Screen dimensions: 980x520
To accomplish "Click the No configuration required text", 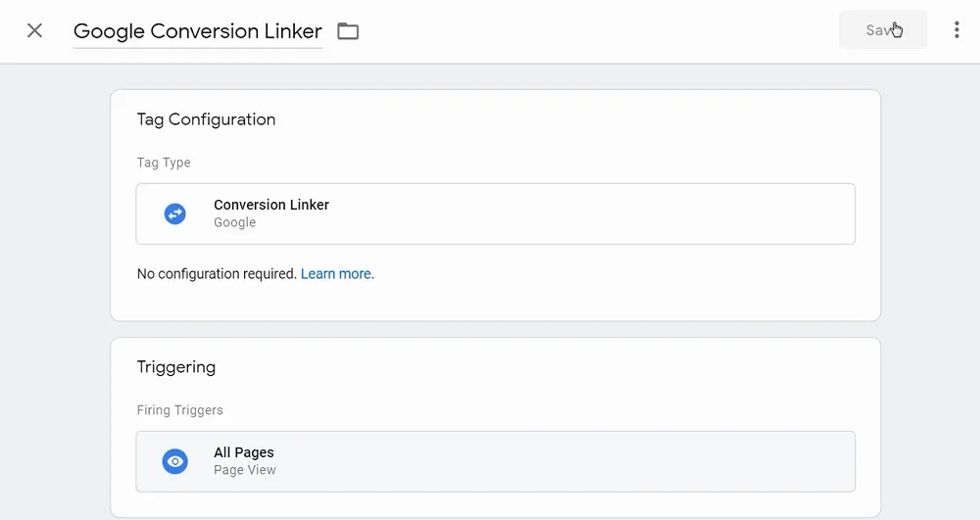I will click(x=217, y=274).
